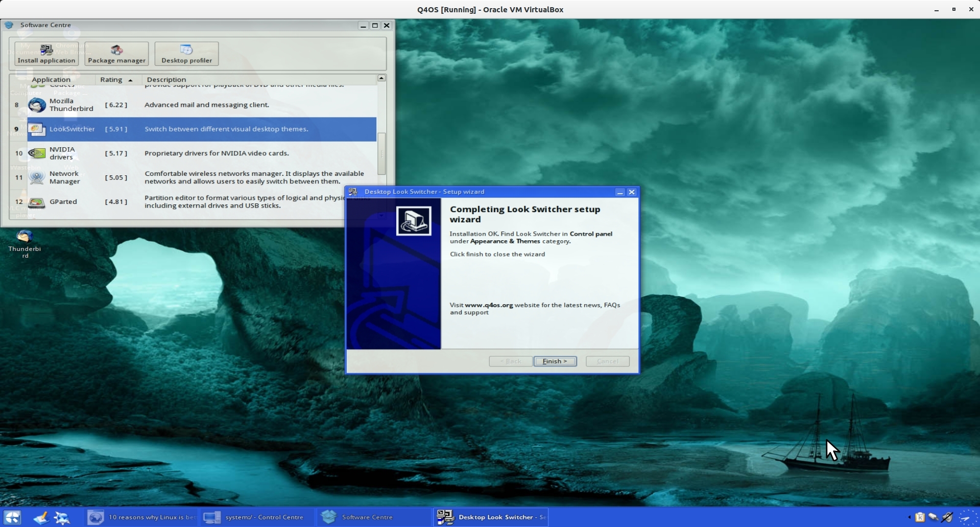Image resolution: width=980 pixels, height=527 pixels.
Task: Switch to Software Centre taskbar window
Action: coord(367,517)
